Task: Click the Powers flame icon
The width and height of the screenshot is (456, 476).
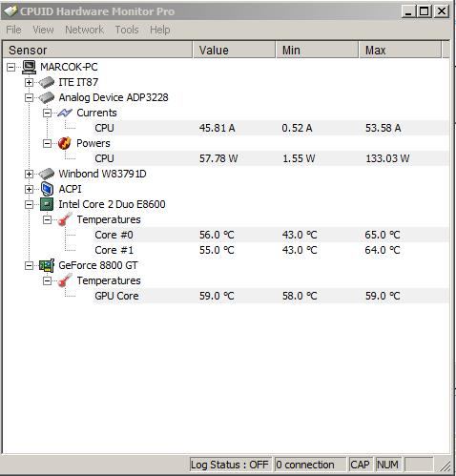Action: 65,143
